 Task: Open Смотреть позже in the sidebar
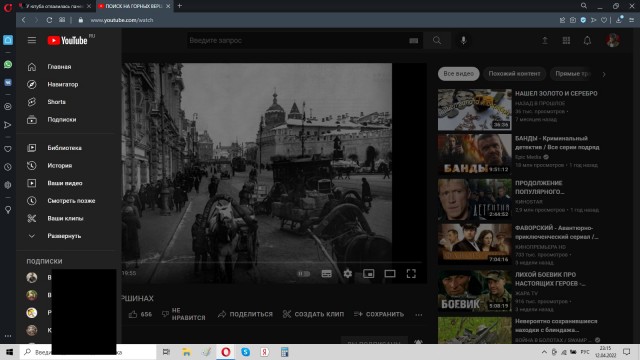coord(71,200)
